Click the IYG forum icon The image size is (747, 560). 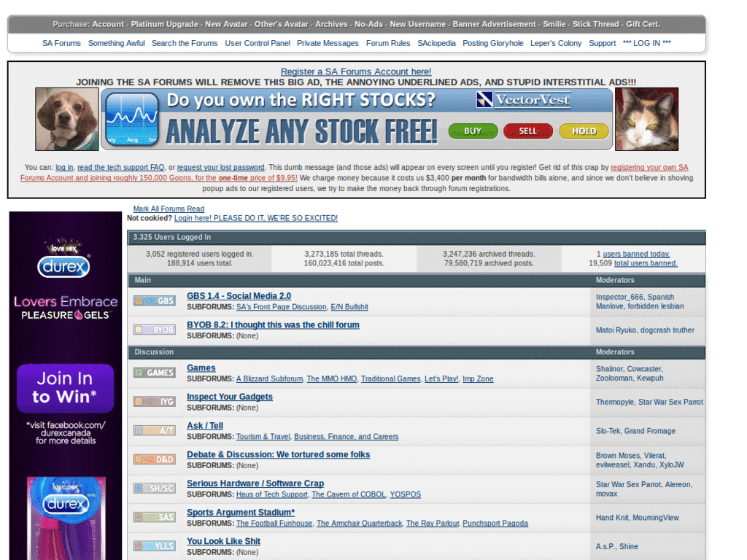tap(155, 402)
